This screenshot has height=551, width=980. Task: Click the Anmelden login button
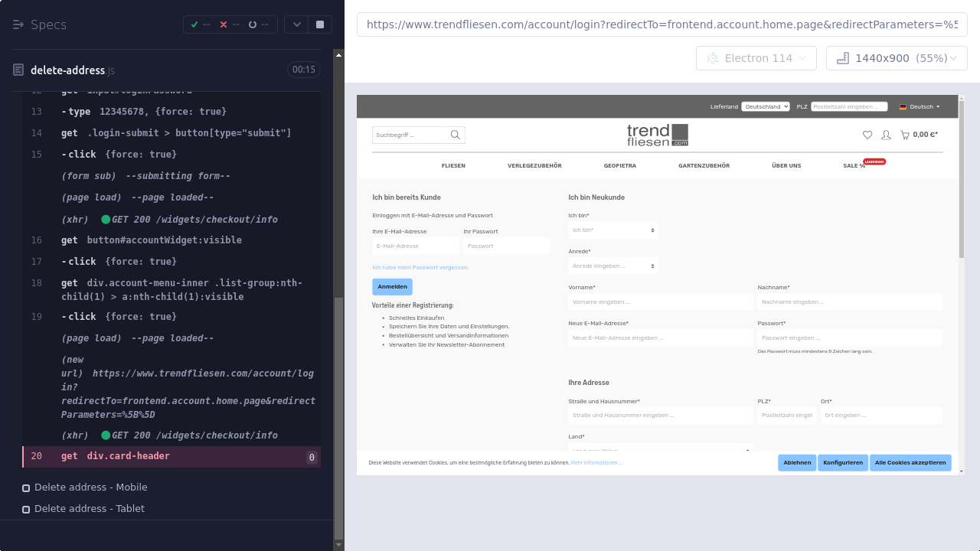pyautogui.click(x=392, y=287)
